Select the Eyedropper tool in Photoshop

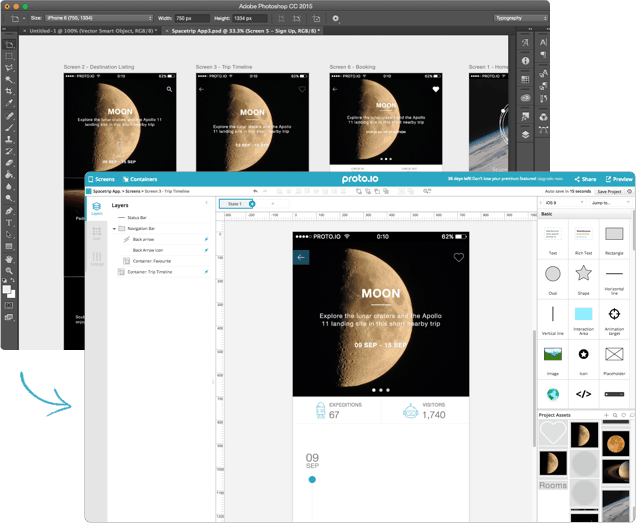click(x=9, y=103)
